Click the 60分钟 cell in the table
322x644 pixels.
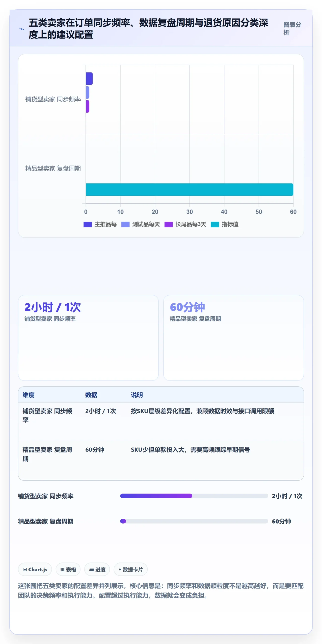point(95,450)
